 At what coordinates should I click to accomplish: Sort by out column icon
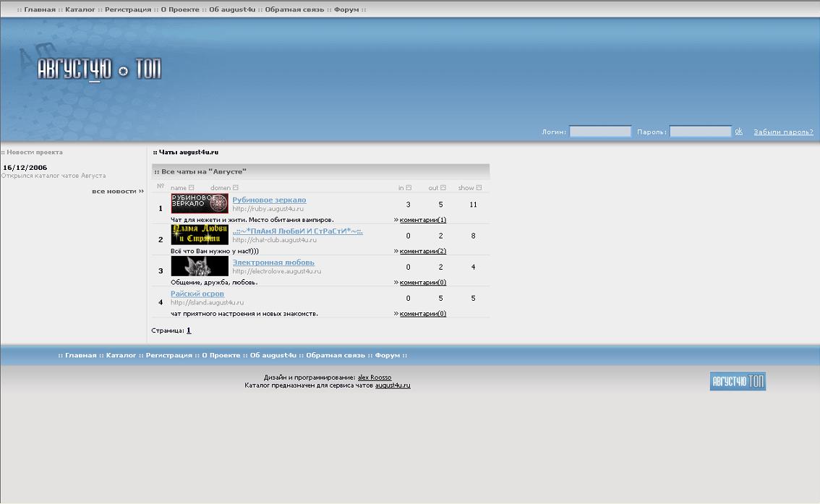pyautogui.click(x=443, y=188)
